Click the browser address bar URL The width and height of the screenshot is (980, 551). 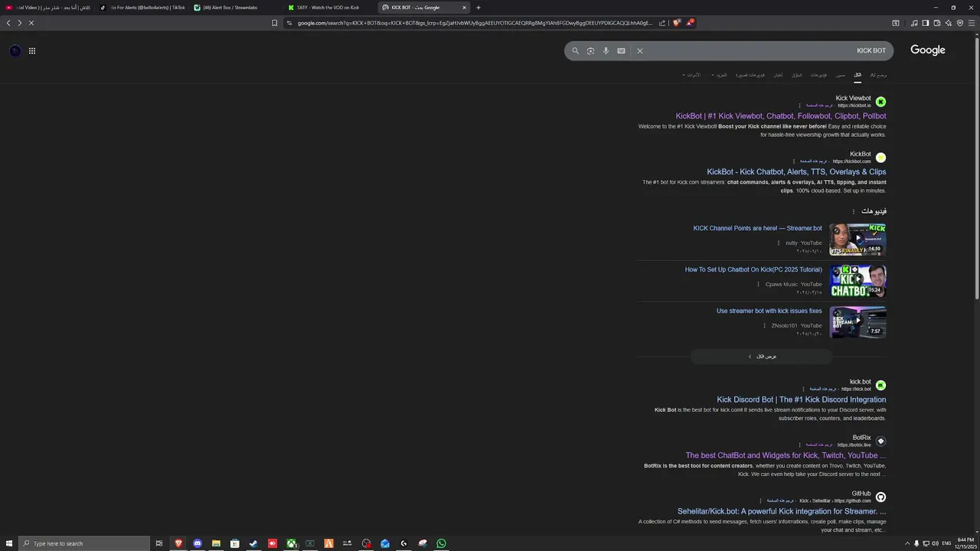475,23
